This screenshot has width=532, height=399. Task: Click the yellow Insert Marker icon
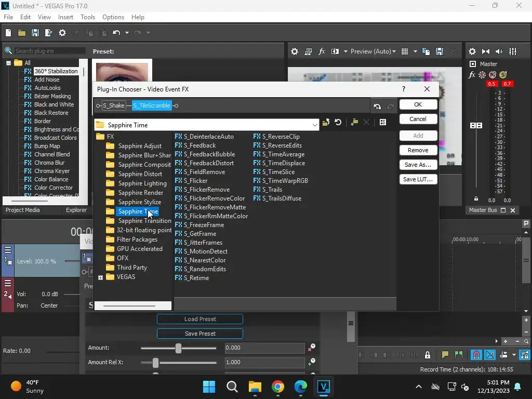[445, 355]
